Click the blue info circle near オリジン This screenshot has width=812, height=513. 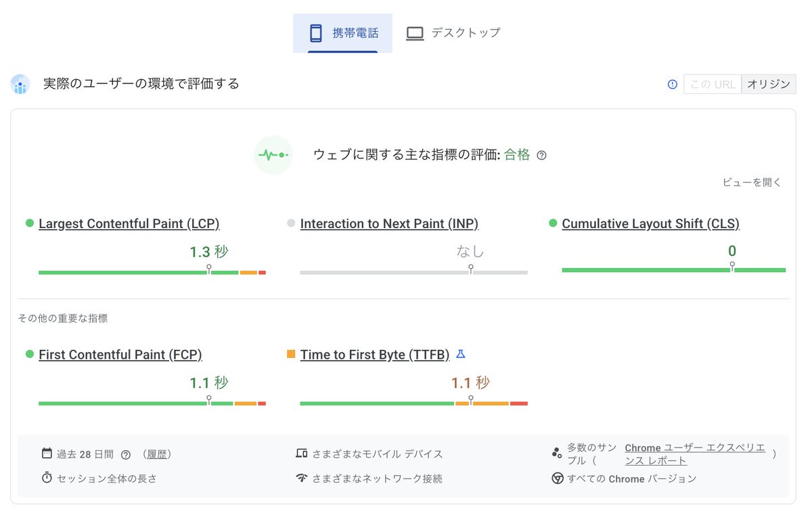(x=672, y=84)
